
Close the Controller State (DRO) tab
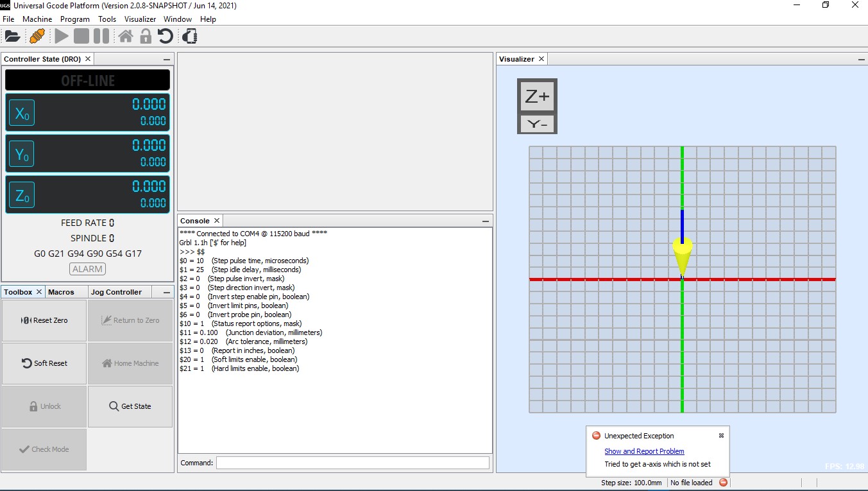(x=88, y=59)
